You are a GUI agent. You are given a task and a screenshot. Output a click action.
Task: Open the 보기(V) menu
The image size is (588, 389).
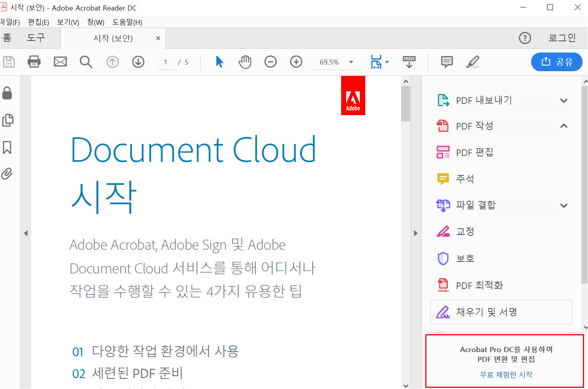(68, 22)
